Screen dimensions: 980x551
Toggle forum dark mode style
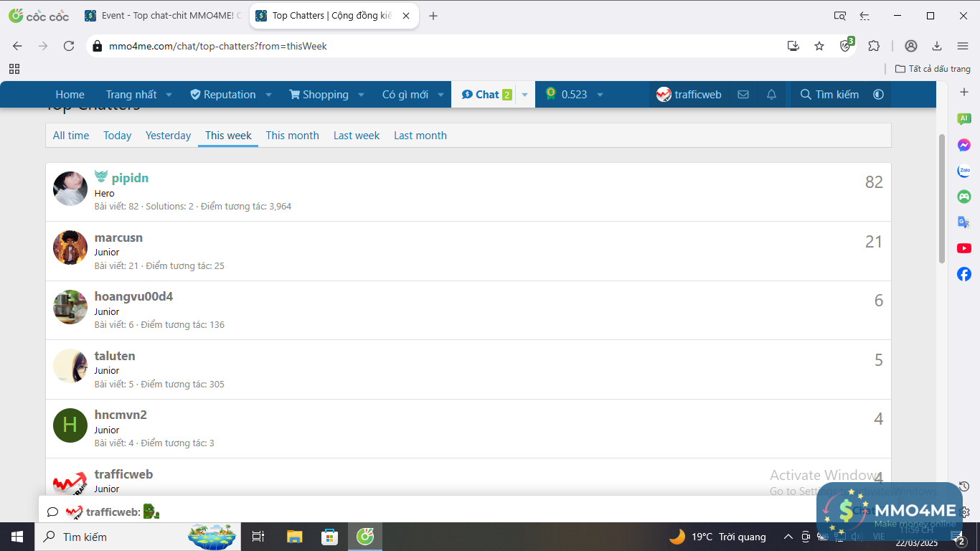coord(878,95)
